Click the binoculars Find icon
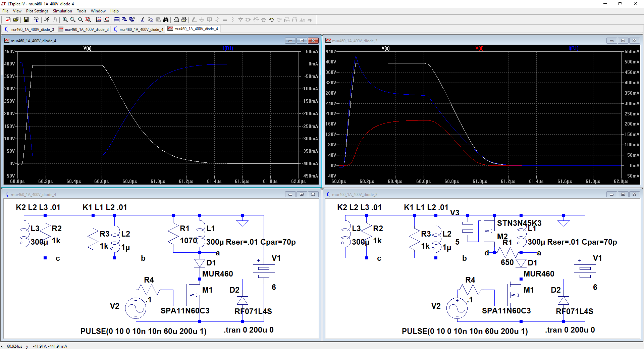 (166, 20)
